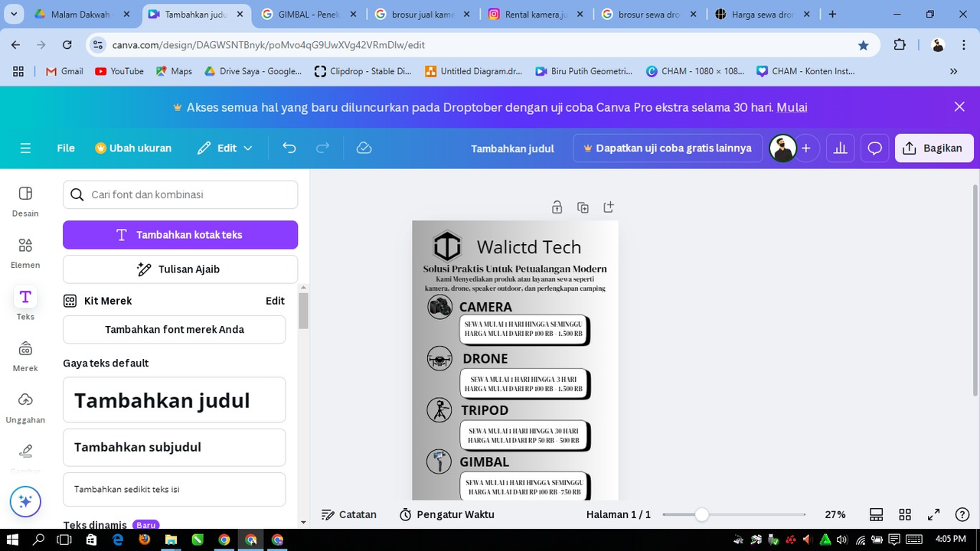Screen dimensions: 980x551
Task: View site information icon in address bar
Action: (98, 45)
